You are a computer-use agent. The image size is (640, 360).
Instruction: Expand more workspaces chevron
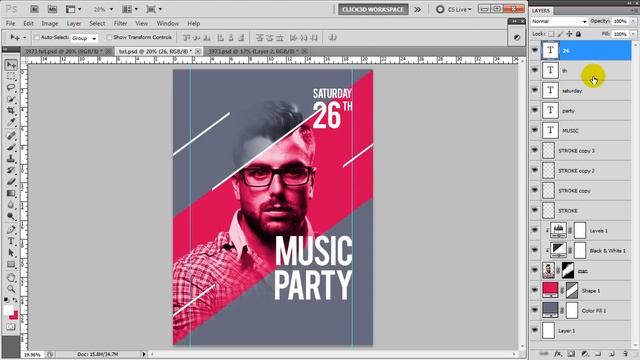(418, 9)
